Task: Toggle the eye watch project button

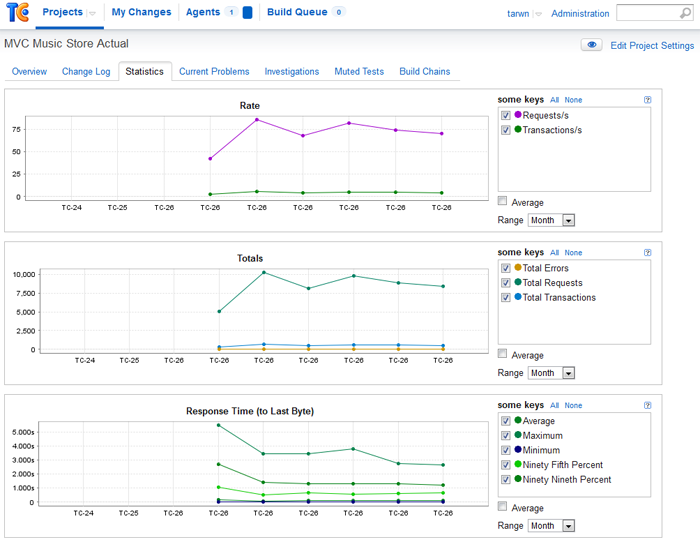Action: point(592,45)
